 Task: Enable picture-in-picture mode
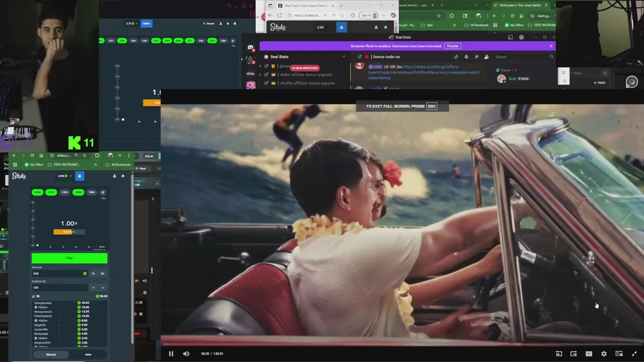click(x=619, y=353)
